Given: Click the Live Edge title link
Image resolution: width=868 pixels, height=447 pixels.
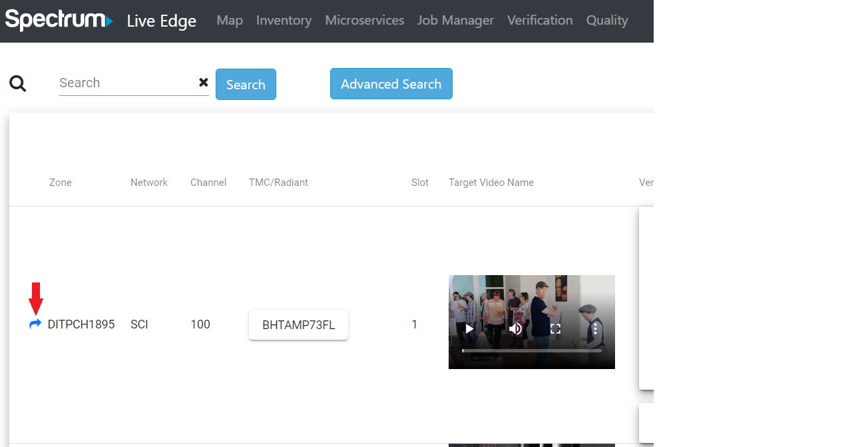Looking at the screenshot, I should (x=162, y=21).
